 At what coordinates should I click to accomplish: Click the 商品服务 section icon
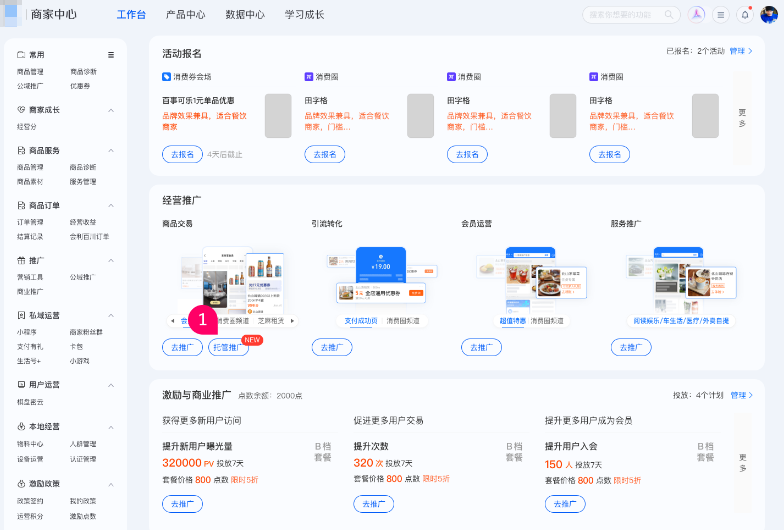click(21, 150)
